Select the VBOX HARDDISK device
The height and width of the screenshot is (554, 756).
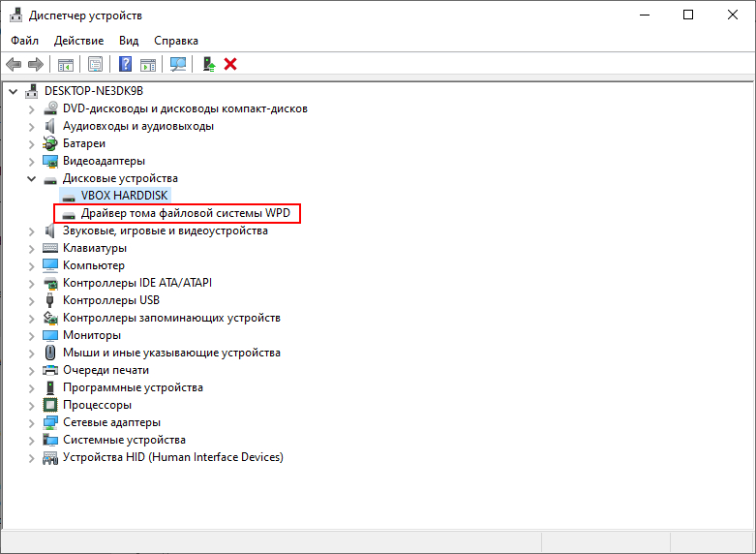125,196
